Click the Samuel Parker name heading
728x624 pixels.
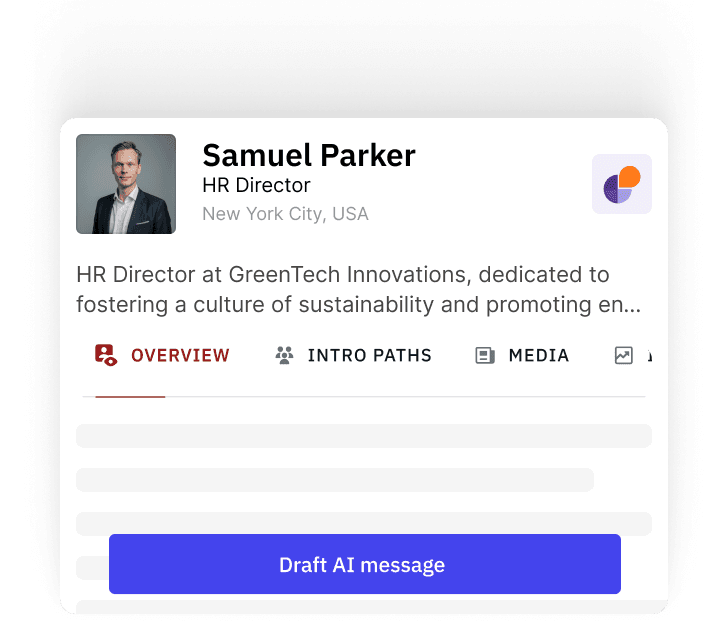click(x=309, y=155)
